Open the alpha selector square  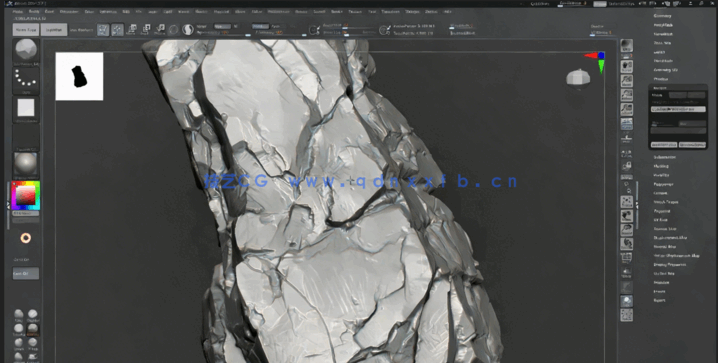26,108
